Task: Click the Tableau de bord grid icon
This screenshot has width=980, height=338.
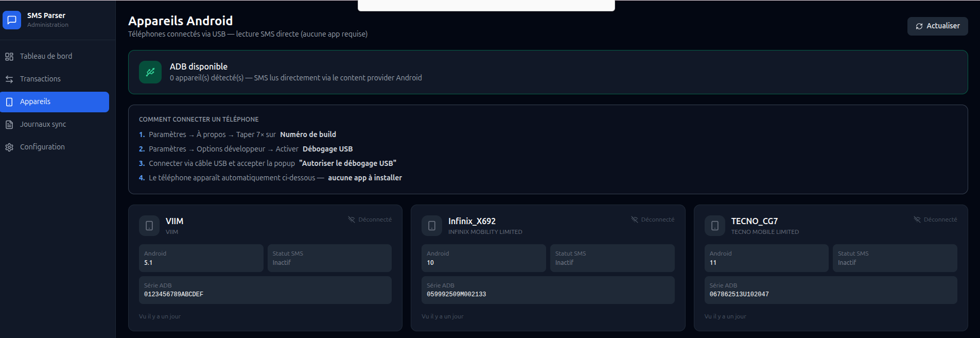Action: point(9,57)
